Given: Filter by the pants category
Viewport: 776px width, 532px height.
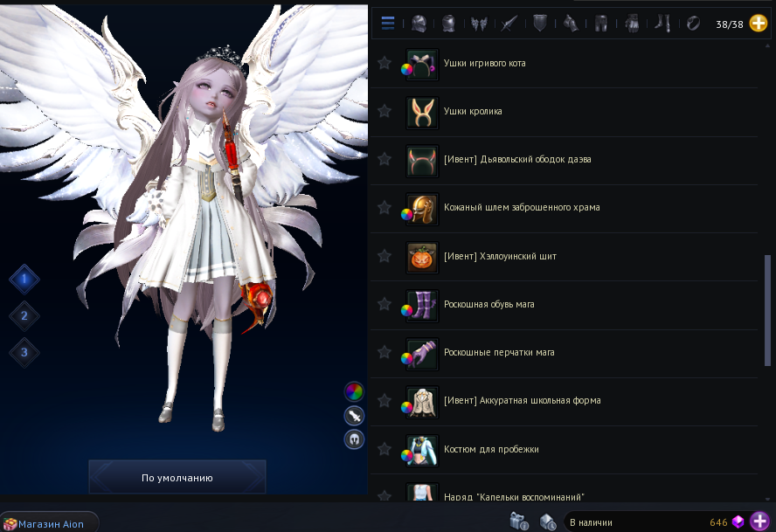Looking at the screenshot, I should 601,24.
